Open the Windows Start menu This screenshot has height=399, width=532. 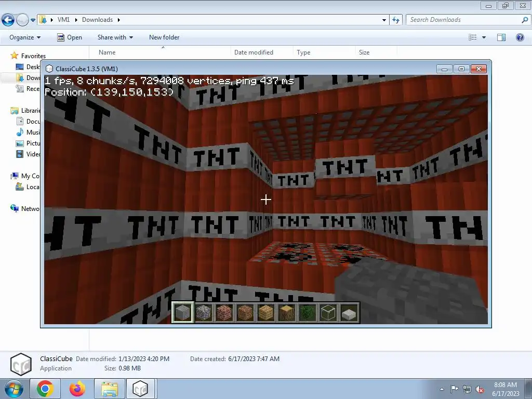pos(13,389)
